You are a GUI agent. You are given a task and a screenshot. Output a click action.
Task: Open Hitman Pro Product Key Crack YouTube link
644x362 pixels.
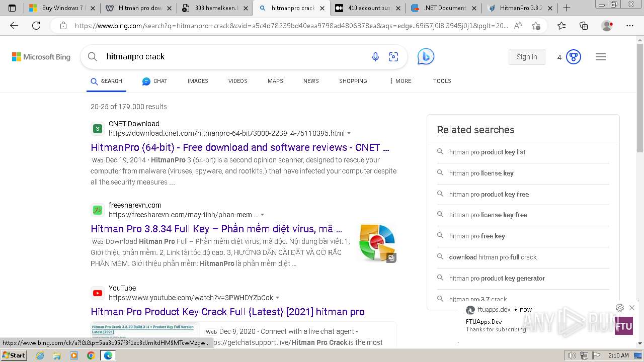227,312
